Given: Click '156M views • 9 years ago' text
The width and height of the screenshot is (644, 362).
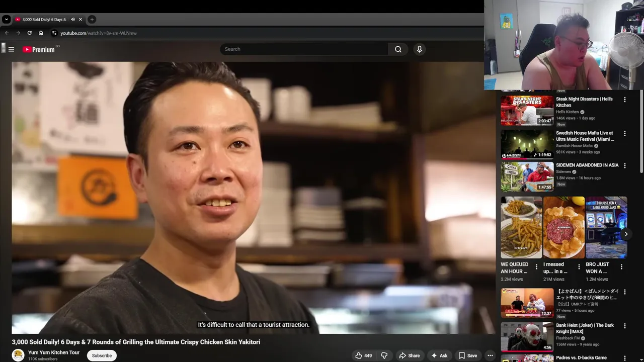Looking at the screenshot, I should pyautogui.click(x=578, y=344).
